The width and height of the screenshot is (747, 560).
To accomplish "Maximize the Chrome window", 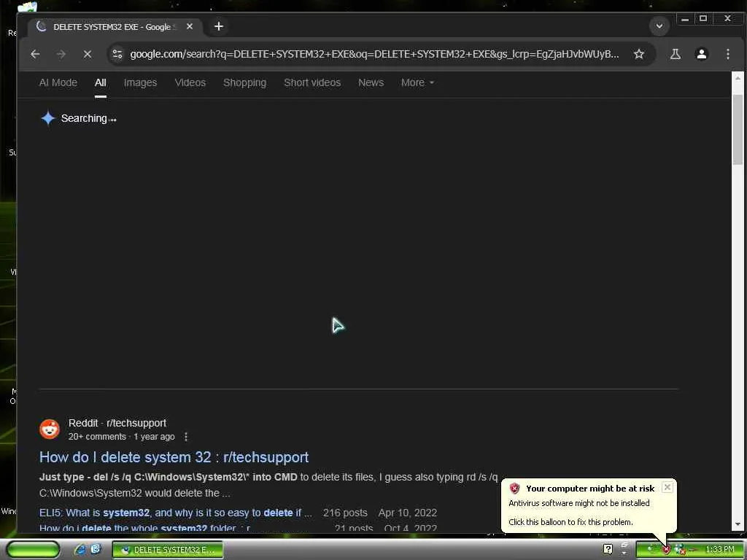I will click(x=703, y=18).
